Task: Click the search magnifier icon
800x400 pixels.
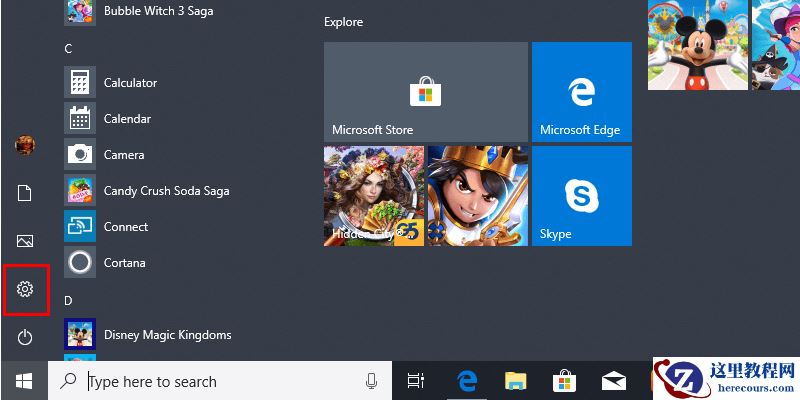Action: tap(68, 380)
